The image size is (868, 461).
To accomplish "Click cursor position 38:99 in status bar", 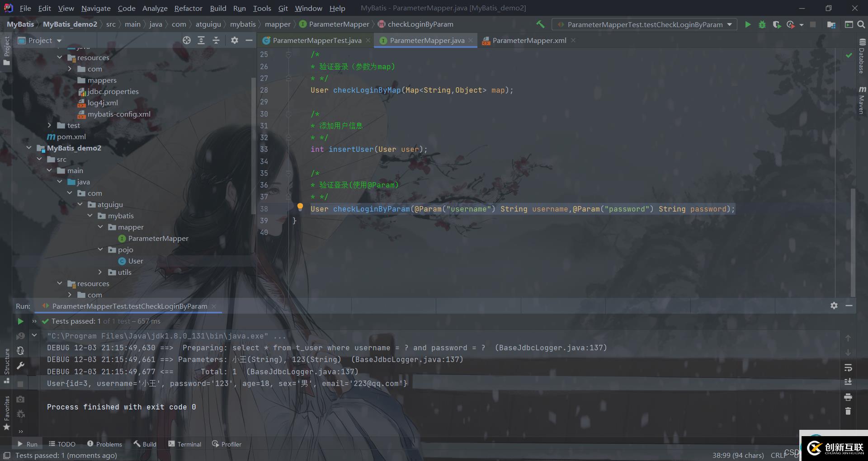I will 738,455.
